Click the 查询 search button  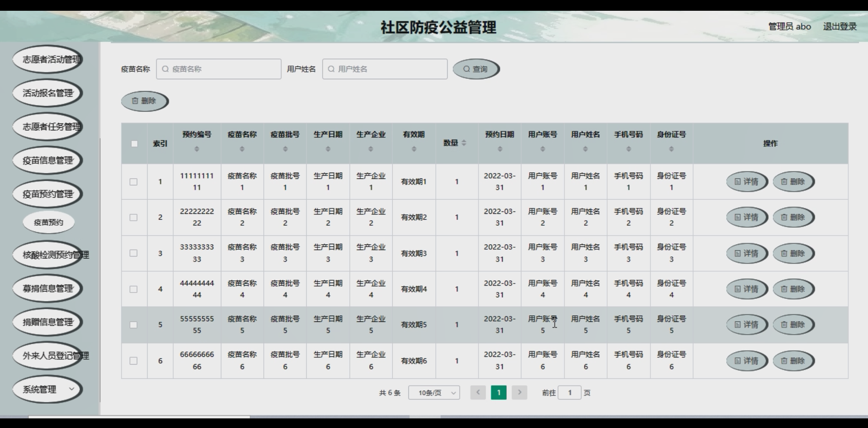tap(476, 69)
